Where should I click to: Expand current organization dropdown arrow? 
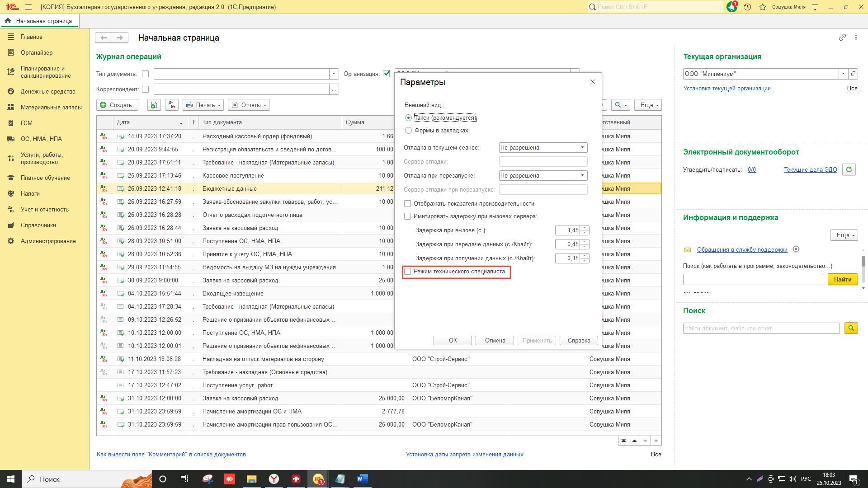coord(843,74)
